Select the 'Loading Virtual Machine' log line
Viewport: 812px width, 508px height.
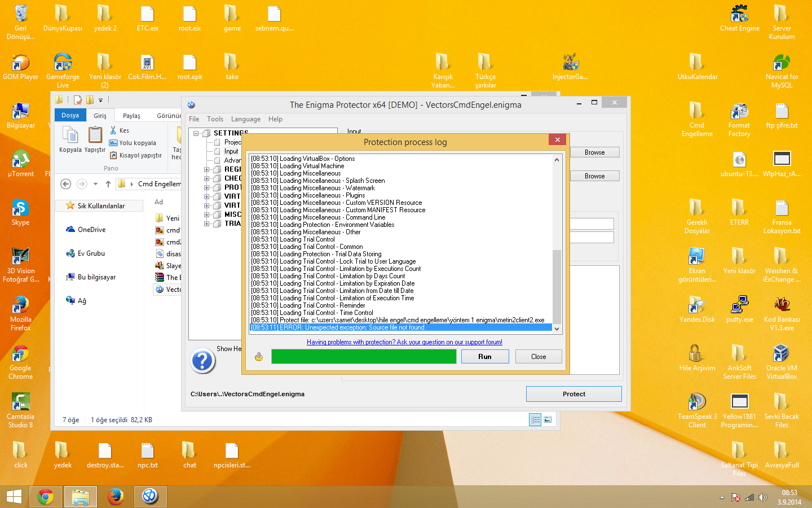tap(401, 166)
